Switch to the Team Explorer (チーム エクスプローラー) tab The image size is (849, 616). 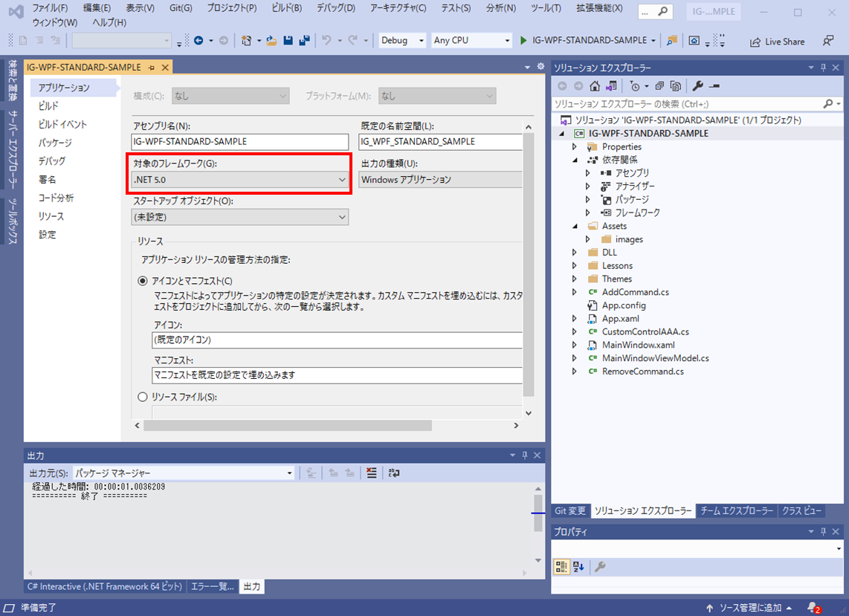point(737,511)
